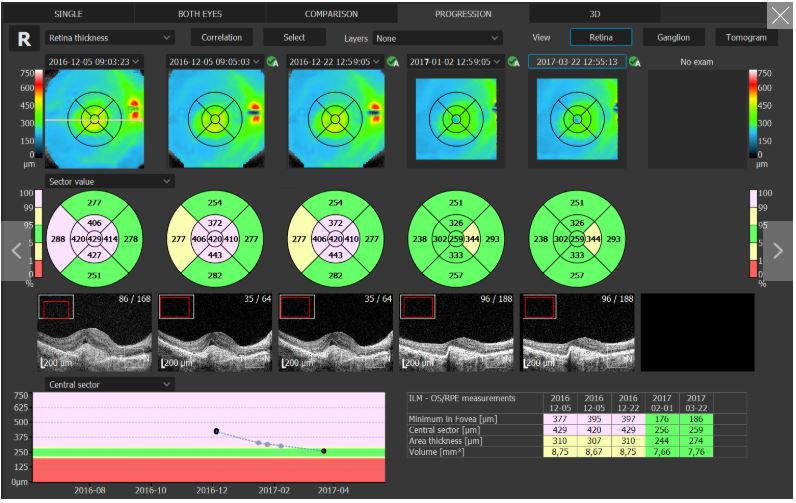Click the Correlation button
This screenshot has width=796, height=503.
click(221, 37)
